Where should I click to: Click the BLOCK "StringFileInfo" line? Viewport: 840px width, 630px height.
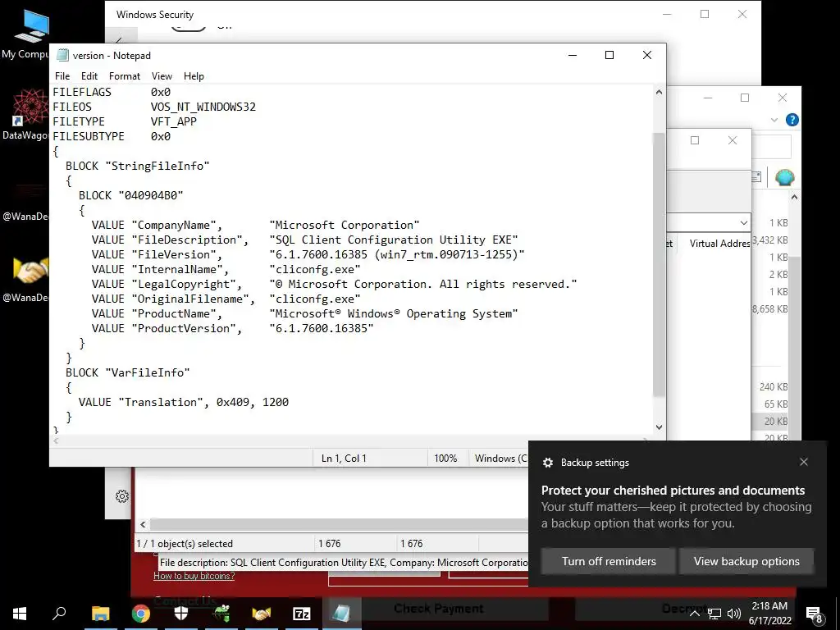tap(137, 166)
